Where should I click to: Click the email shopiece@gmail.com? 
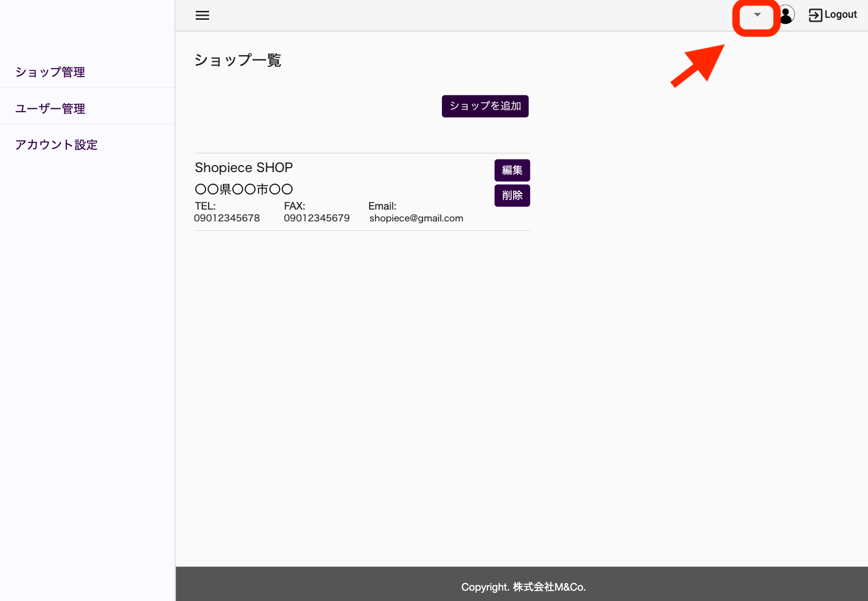tap(416, 218)
